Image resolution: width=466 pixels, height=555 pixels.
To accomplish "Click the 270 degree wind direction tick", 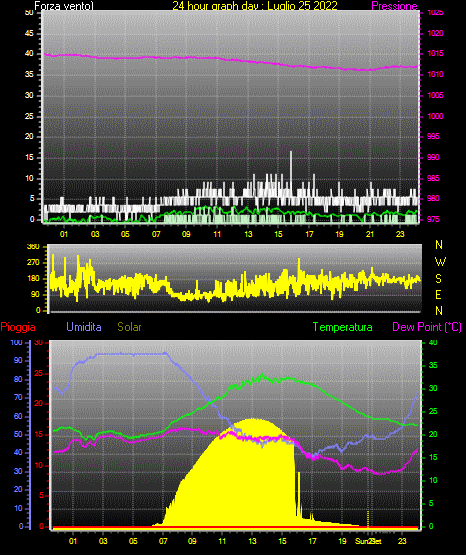I will pos(34,263).
